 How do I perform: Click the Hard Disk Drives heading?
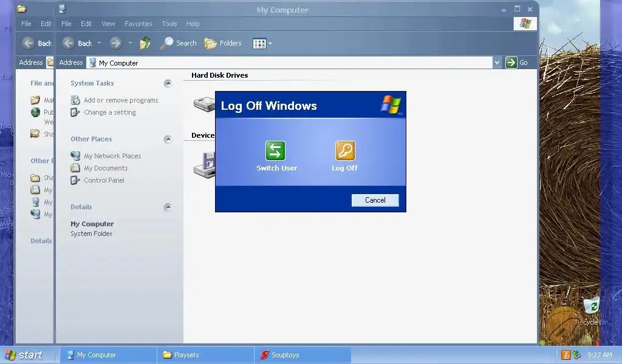(x=220, y=75)
